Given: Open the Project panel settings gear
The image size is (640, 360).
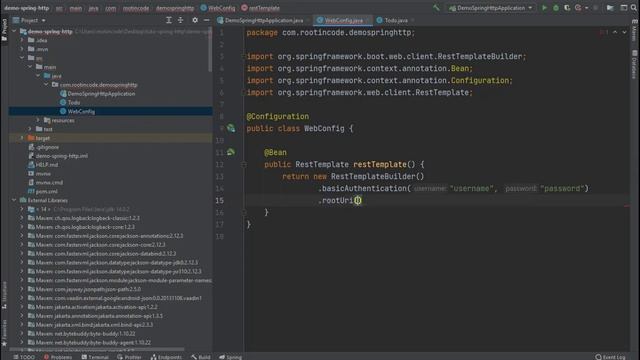Looking at the screenshot, I should (195, 20).
